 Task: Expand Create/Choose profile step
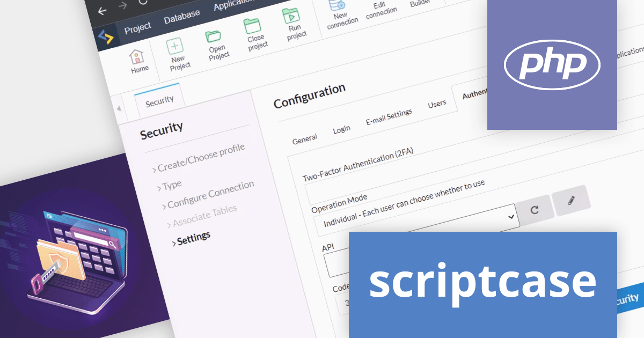point(201,152)
